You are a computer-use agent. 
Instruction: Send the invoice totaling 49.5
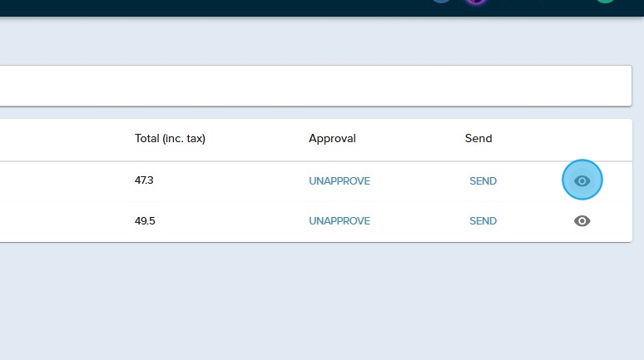click(483, 221)
